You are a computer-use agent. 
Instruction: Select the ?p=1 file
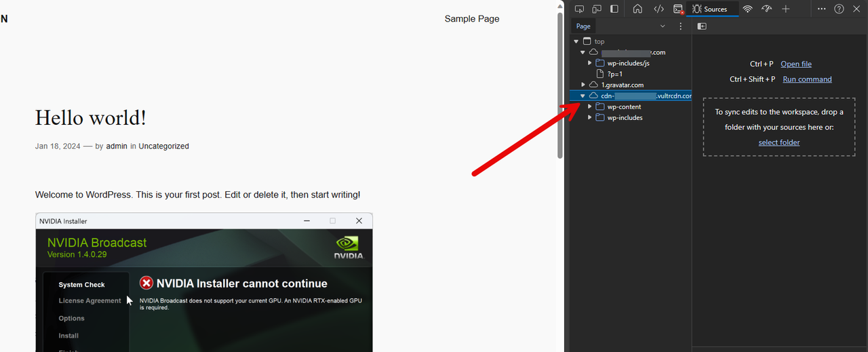click(614, 74)
